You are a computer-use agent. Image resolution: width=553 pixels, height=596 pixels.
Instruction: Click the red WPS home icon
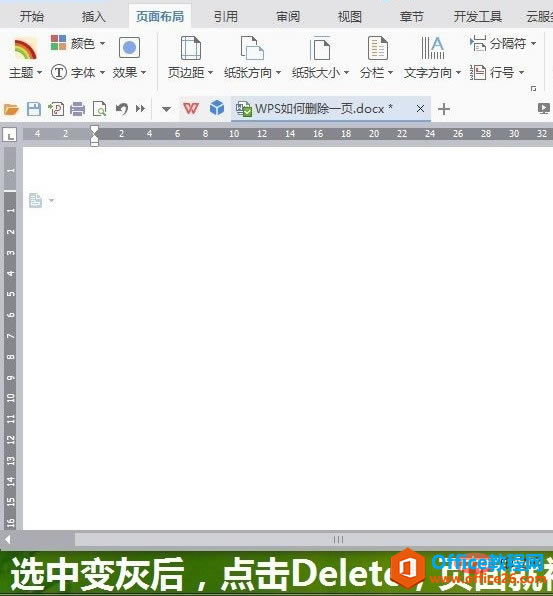[191, 109]
